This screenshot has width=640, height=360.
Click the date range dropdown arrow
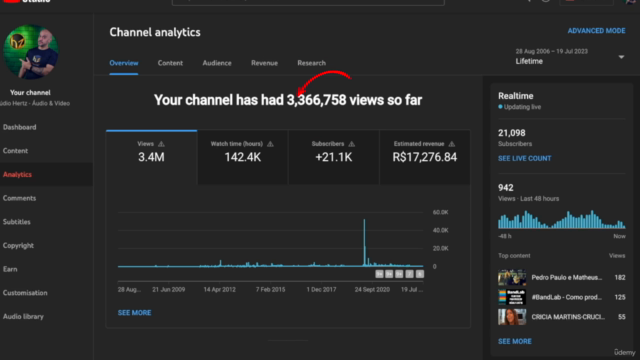pyautogui.click(x=621, y=57)
